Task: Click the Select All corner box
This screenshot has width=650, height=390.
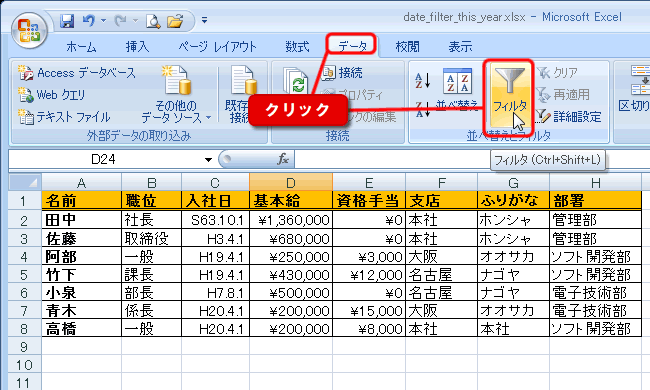Action: [25, 182]
